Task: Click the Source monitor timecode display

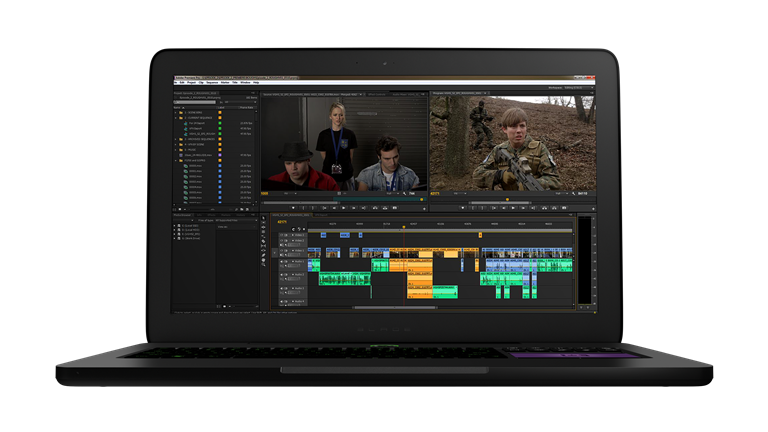Action: point(267,192)
